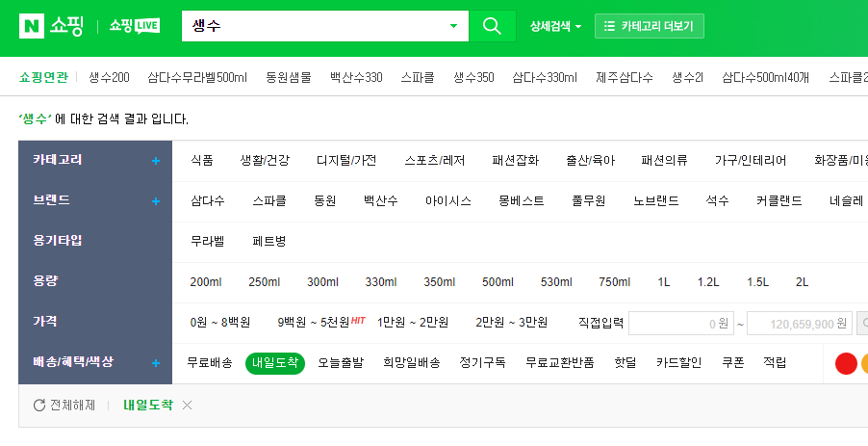Open the search box dropdown arrow
Screen dimensions: 868x446
point(453,26)
